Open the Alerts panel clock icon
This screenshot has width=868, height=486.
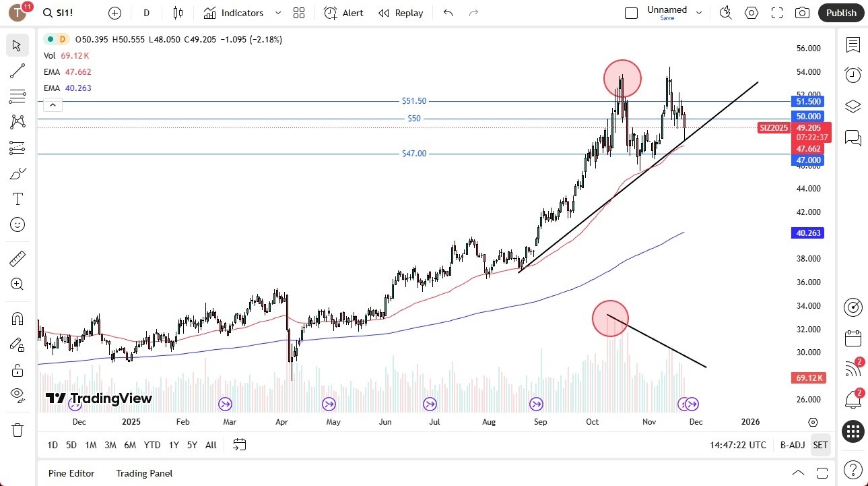point(853,74)
